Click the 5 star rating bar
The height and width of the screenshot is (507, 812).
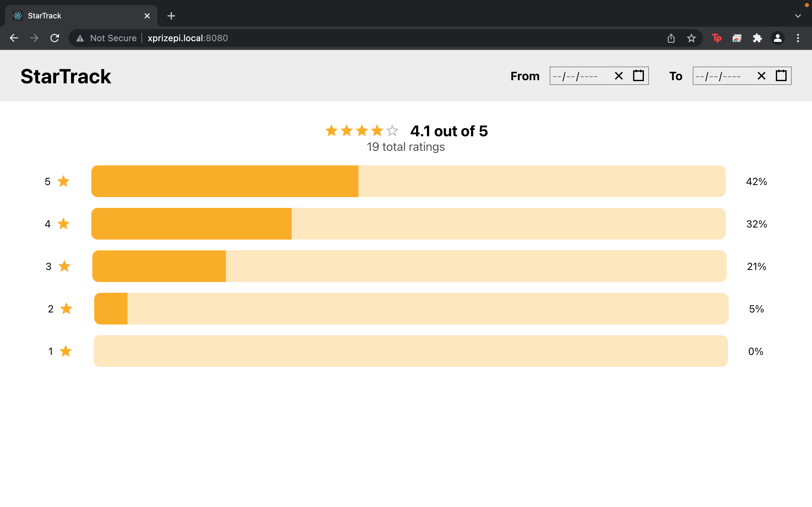coord(408,181)
